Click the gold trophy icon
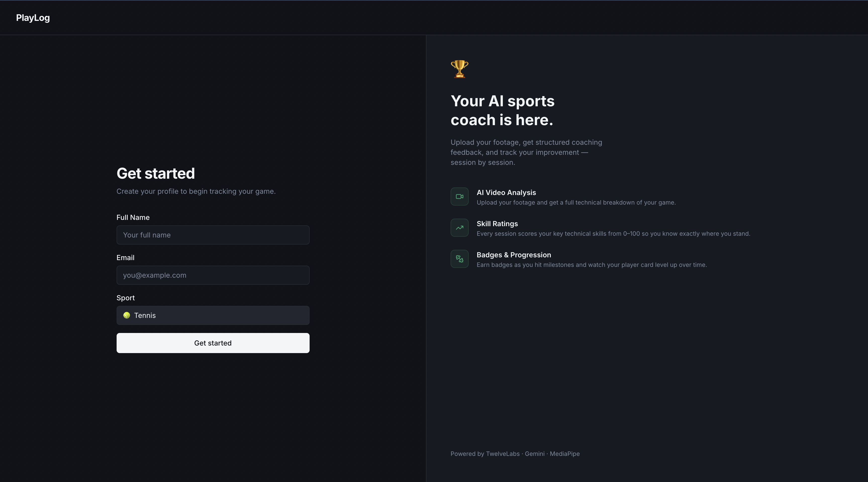The width and height of the screenshot is (868, 482). click(459, 69)
